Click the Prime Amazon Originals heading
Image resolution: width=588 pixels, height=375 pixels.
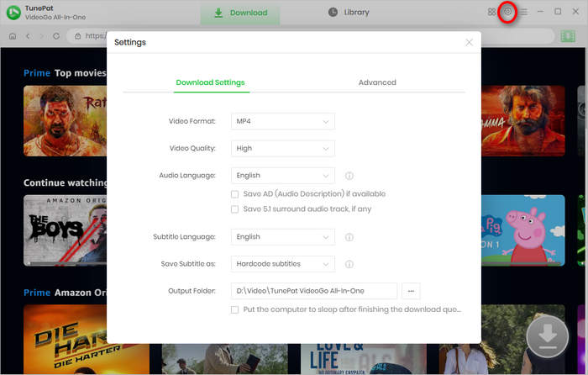[66, 293]
